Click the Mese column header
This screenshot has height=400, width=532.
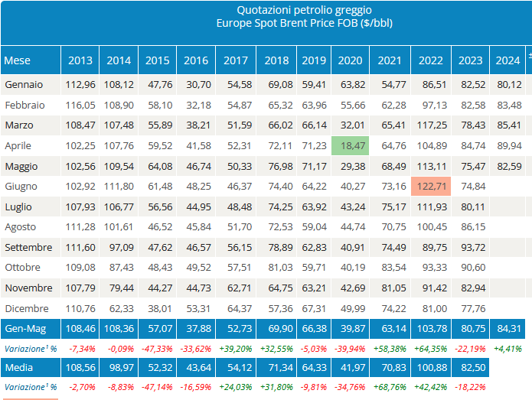18,60
